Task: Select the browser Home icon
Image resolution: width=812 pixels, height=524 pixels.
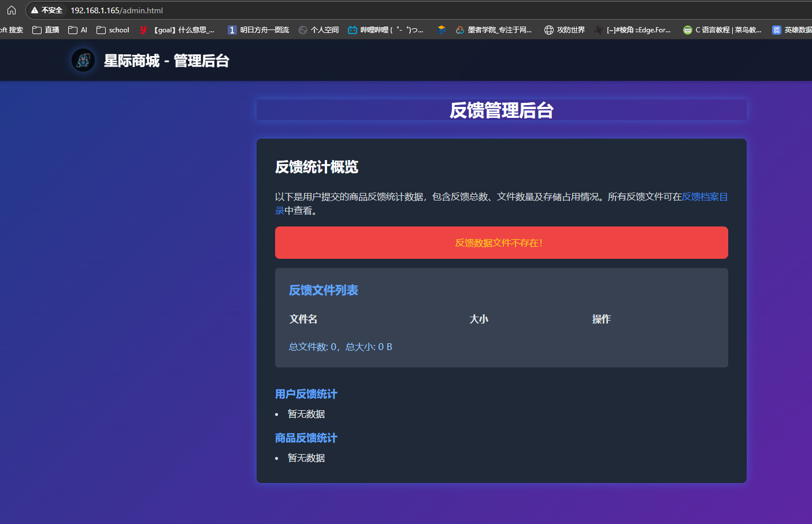Action: [x=11, y=10]
